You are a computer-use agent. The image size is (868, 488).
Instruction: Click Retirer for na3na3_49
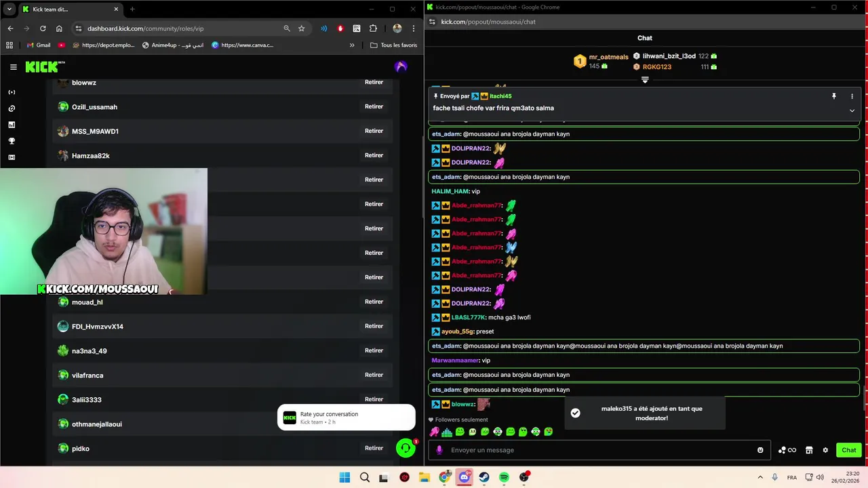374,350
